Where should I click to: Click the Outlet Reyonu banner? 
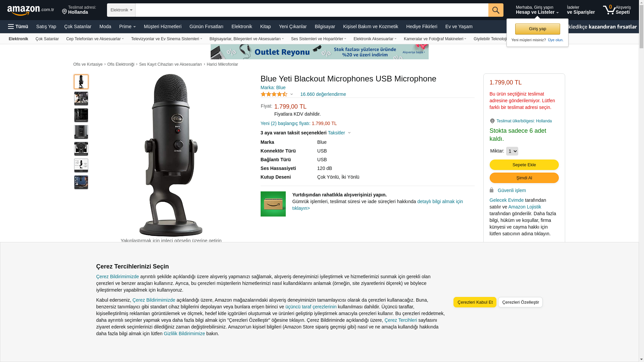pyautogui.click(x=319, y=52)
